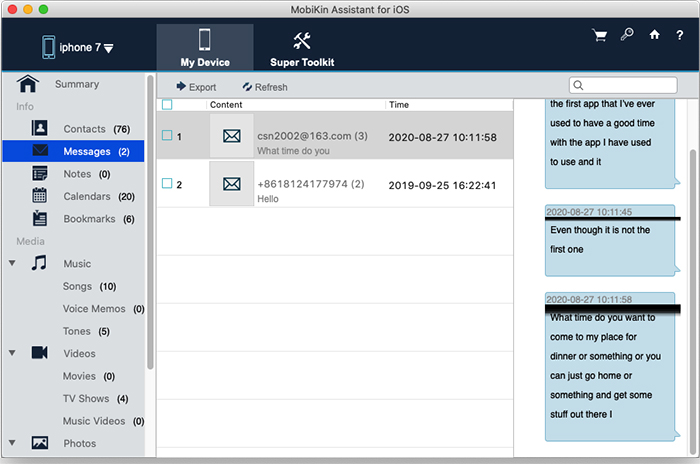This screenshot has height=464, width=700.
Task: Click the "What time do you want to" bubble
Action: [x=610, y=367]
